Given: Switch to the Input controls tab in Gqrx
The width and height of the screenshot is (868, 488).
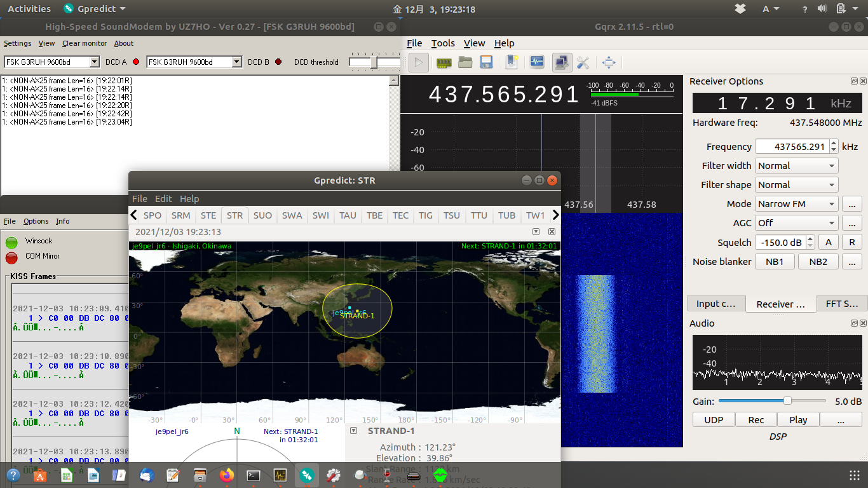Looking at the screenshot, I should point(716,304).
